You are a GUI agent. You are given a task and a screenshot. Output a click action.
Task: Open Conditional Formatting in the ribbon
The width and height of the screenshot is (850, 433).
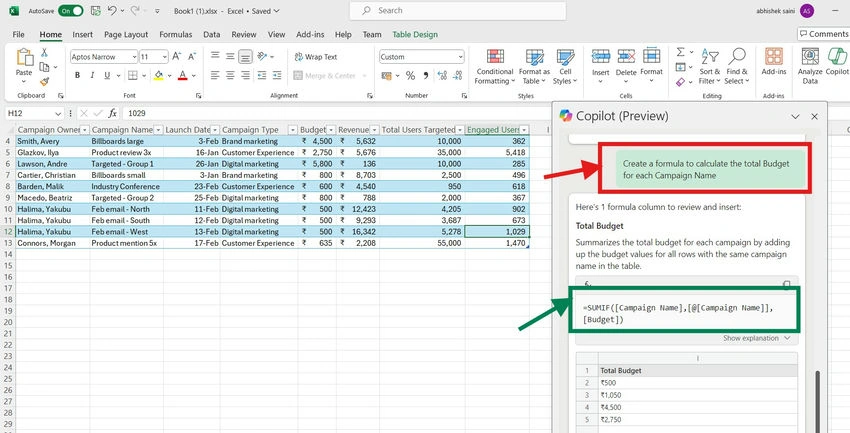click(494, 67)
